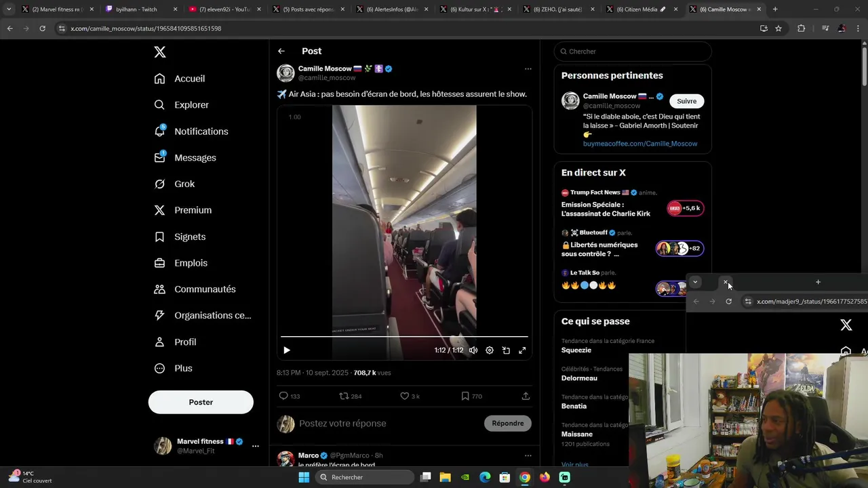
Task: Switch the video to fullscreen
Action: pyautogui.click(x=522, y=350)
